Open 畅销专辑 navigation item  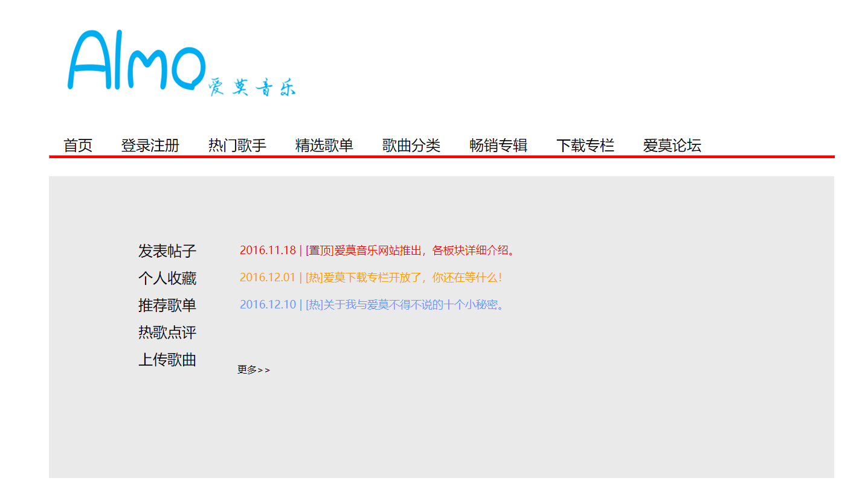498,145
